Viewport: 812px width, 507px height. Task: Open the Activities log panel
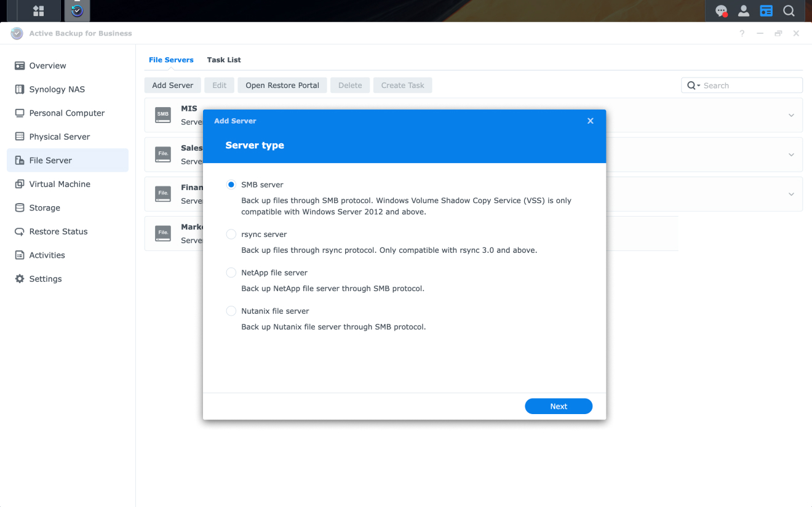click(47, 255)
